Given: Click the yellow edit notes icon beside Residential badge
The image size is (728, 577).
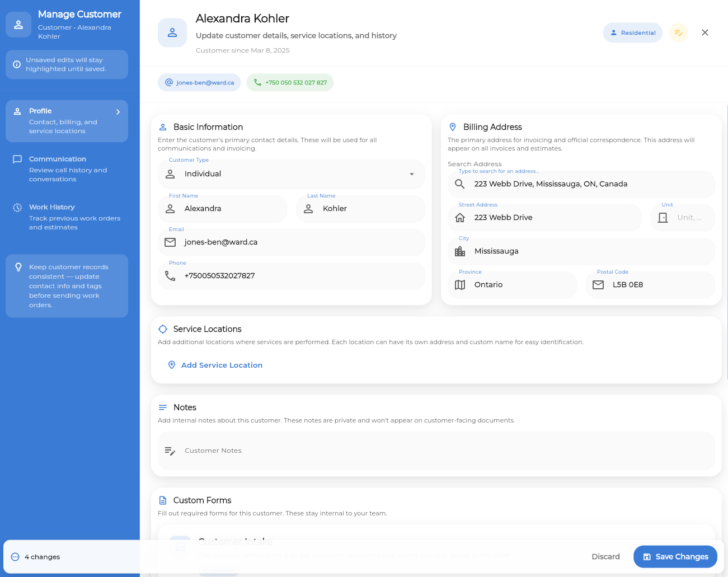Looking at the screenshot, I should pos(678,32).
